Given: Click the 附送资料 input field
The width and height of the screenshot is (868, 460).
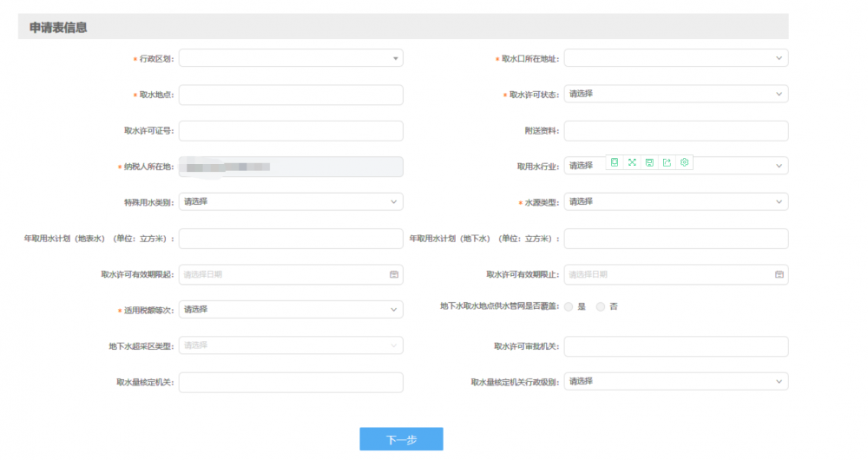Looking at the screenshot, I should 675,130.
